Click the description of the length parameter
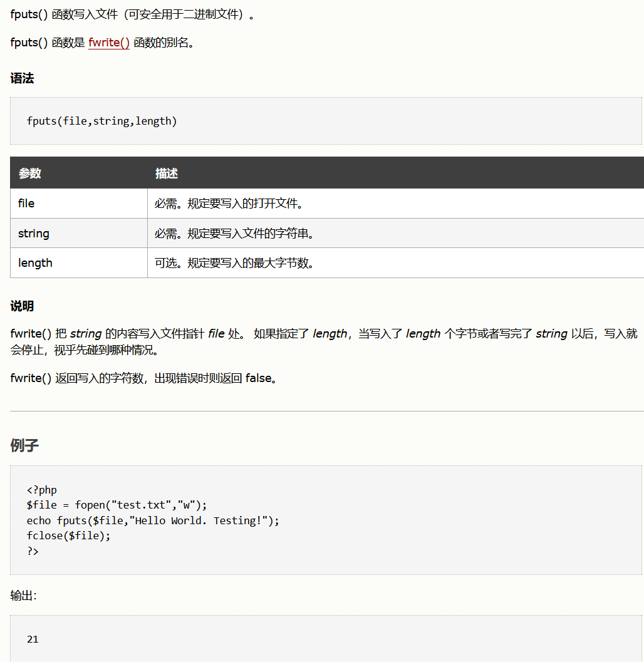 [x=234, y=263]
